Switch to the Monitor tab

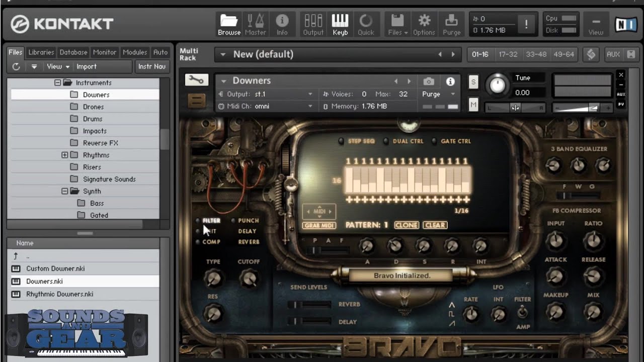[105, 52]
